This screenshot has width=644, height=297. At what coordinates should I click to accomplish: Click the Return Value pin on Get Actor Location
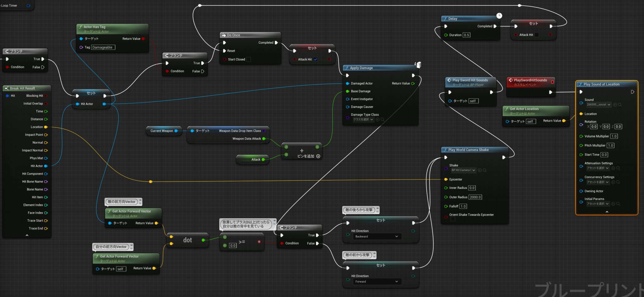(x=564, y=121)
